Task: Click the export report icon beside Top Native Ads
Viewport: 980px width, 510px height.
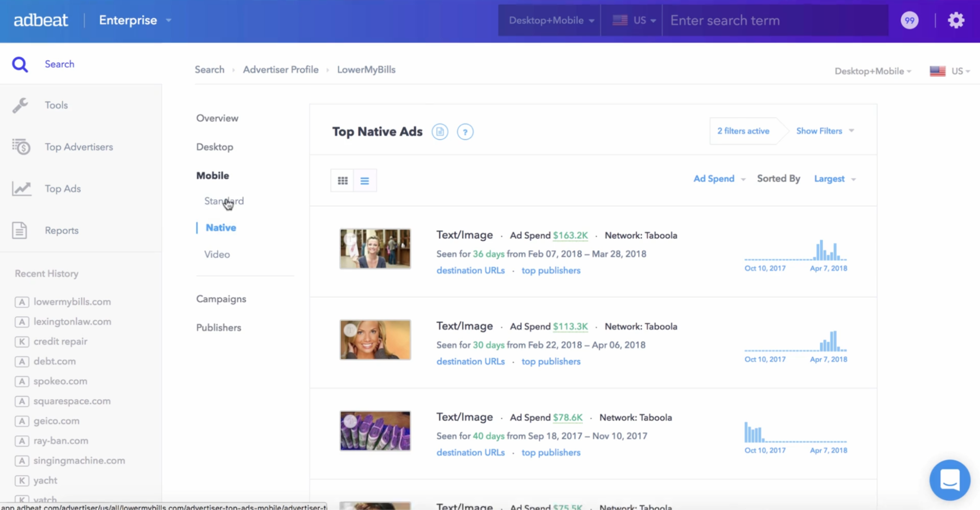Action: [440, 132]
